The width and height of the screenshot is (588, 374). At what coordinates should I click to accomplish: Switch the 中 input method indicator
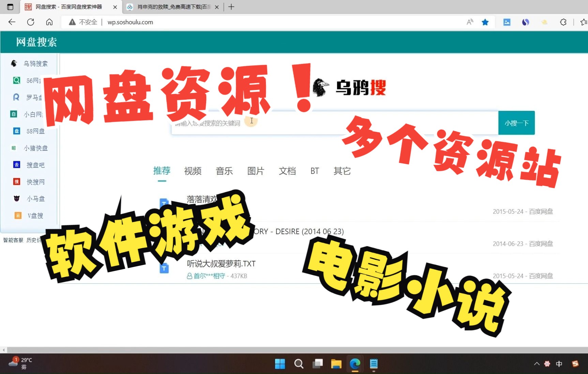[559, 364]
